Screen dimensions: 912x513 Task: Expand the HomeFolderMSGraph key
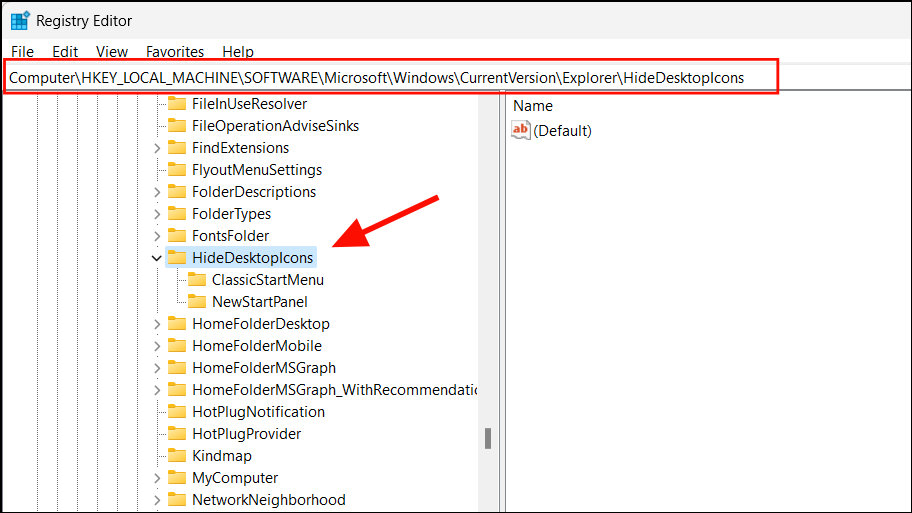(157, 368)
